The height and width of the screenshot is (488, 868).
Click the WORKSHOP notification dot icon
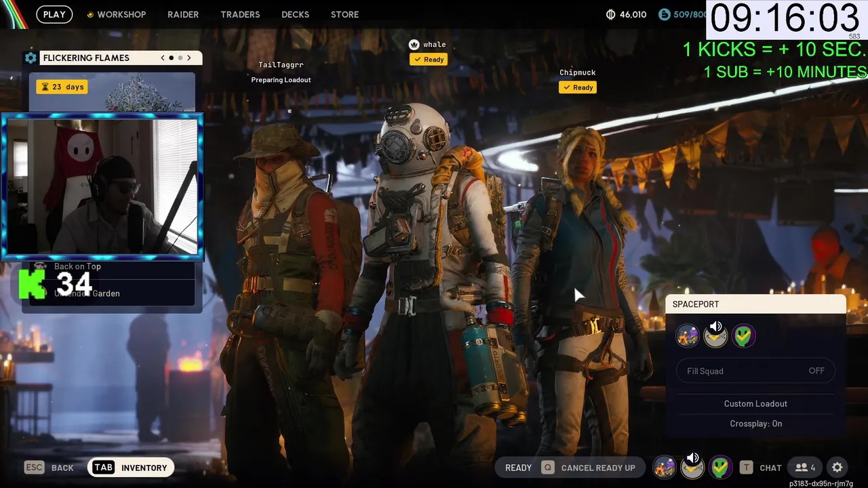[90, 14]
